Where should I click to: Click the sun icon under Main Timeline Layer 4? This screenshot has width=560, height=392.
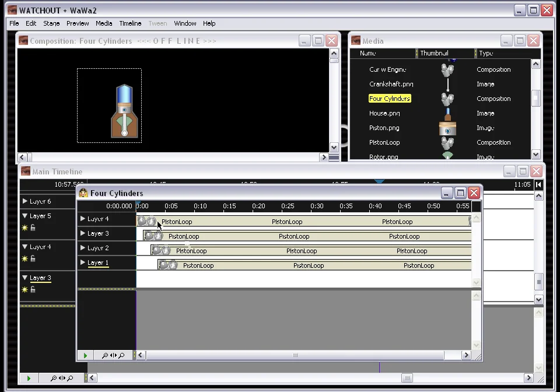[x=24, y=258]
